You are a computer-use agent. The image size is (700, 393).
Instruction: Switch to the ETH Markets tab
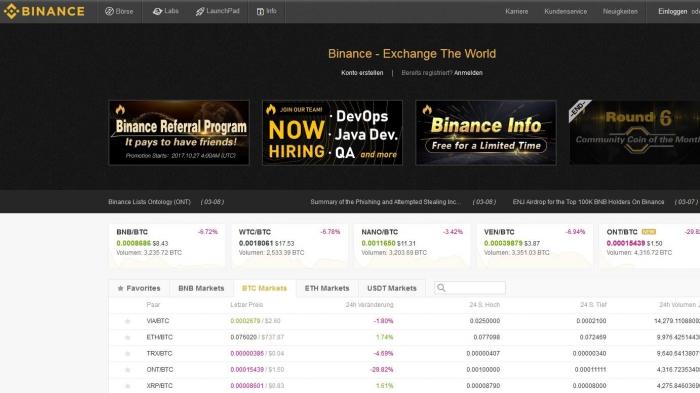[327, 288]
